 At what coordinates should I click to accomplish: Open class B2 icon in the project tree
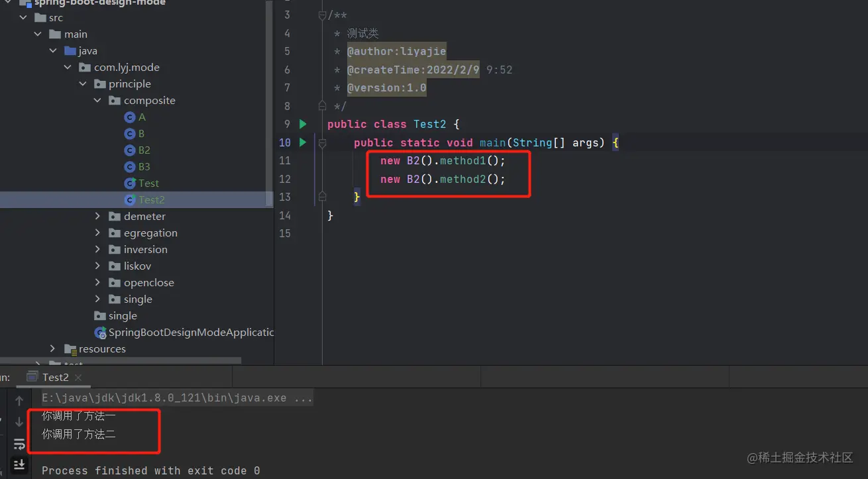130,150
